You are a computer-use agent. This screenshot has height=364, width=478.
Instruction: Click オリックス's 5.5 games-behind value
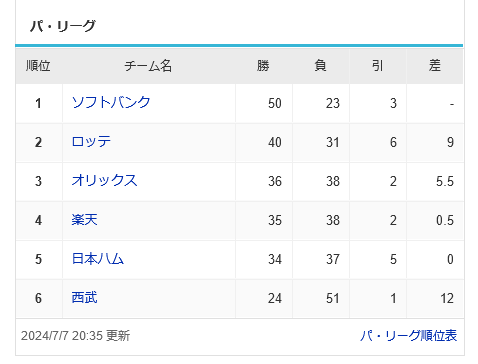445,181
